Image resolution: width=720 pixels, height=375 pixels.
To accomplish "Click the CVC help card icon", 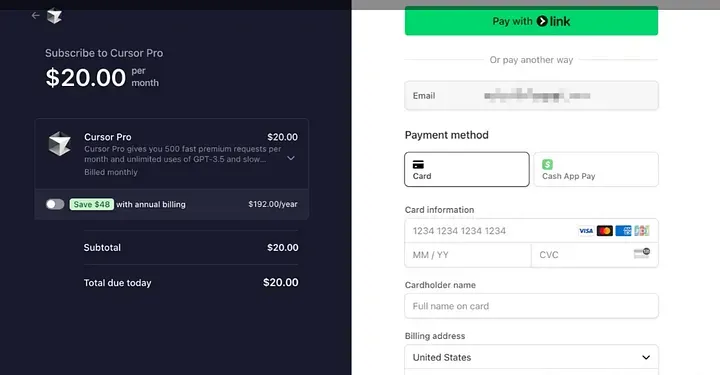I will (x=641, y=253).
